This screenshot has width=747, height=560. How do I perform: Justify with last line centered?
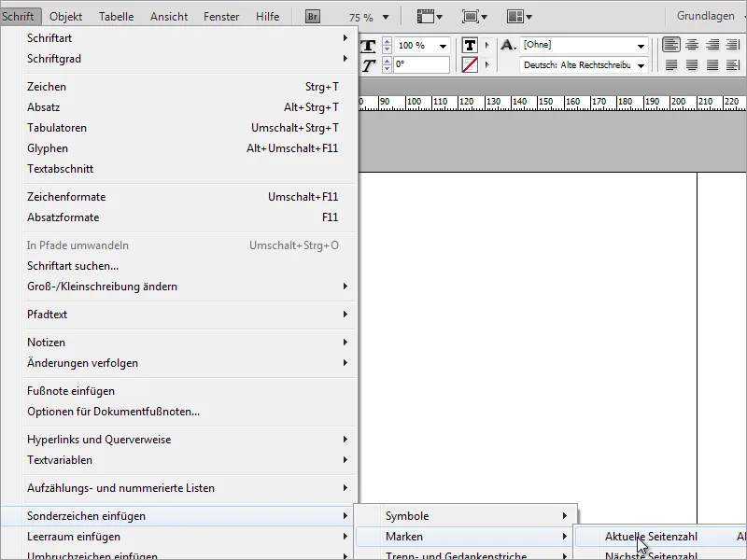(x=692, y=64)
